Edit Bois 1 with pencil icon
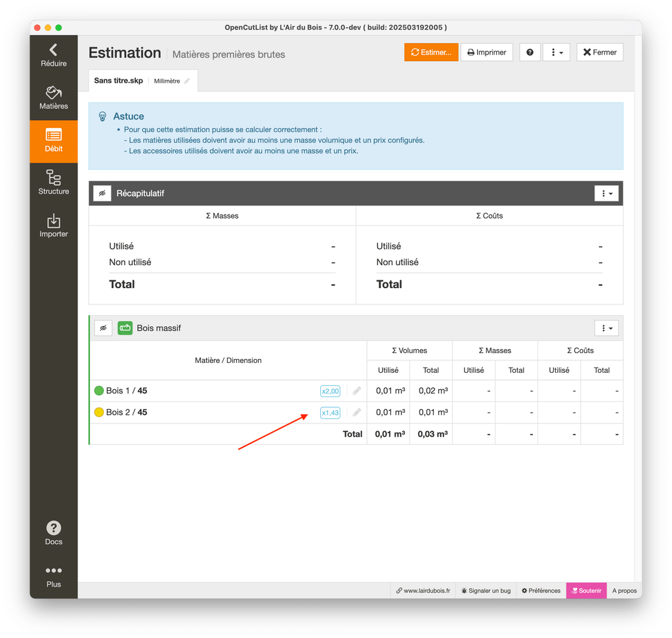Viewport: 672px width, 638px height. [x=357, y=391]
